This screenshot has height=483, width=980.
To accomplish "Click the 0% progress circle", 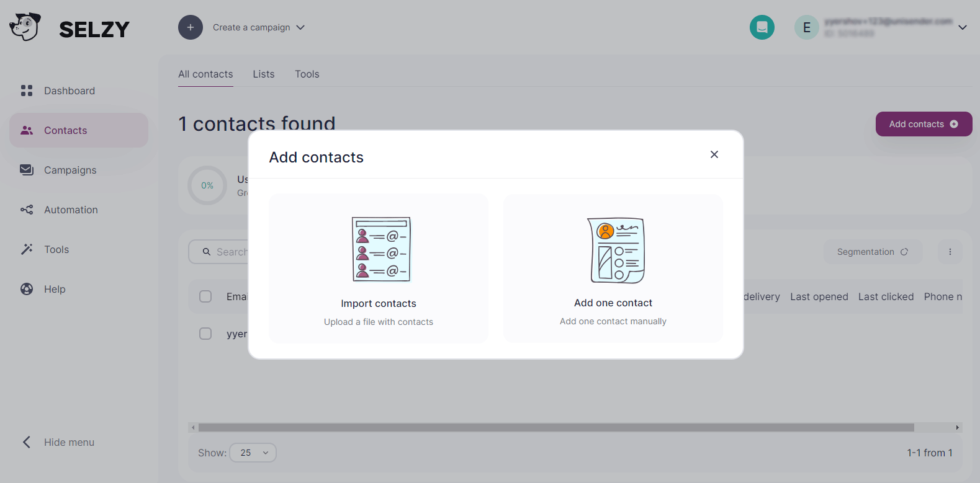I will click(207, 185).
